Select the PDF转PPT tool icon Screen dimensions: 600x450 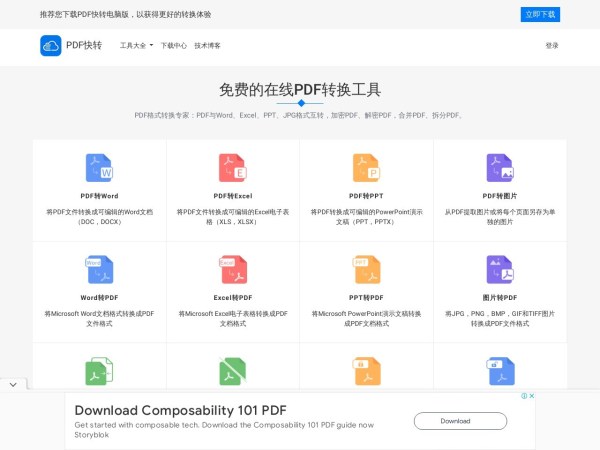[366, 167]
